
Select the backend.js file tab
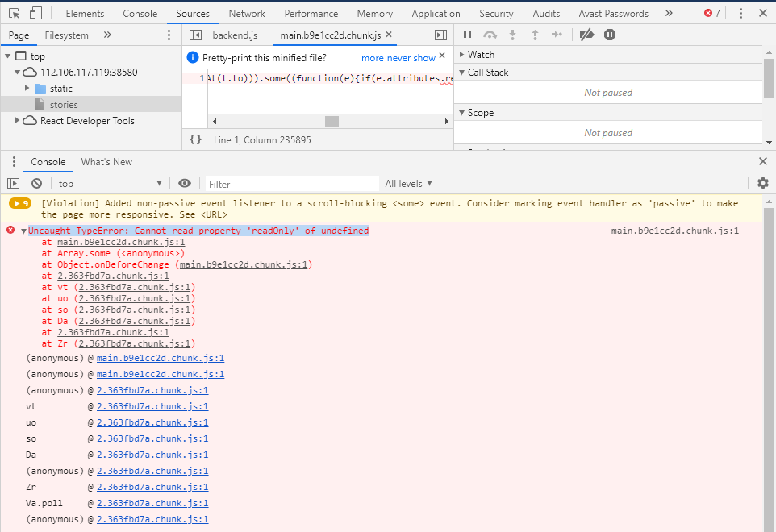(235, 35)
